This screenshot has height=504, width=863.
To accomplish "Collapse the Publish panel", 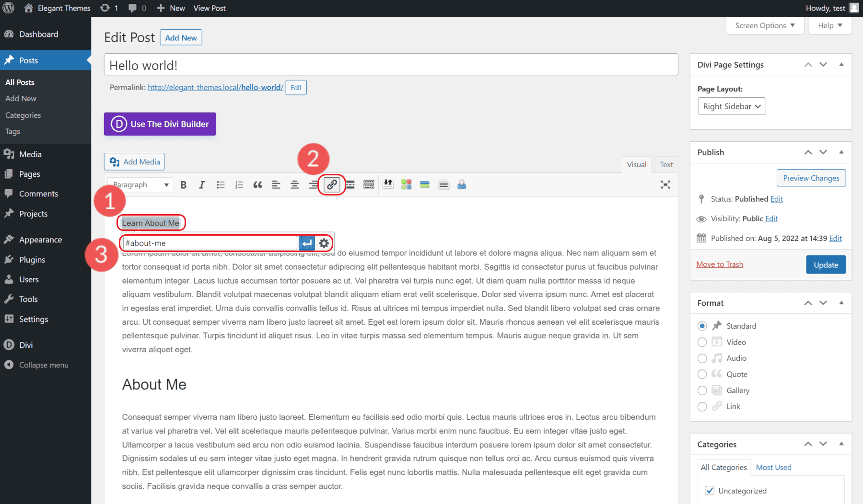I will click(841, 152).
